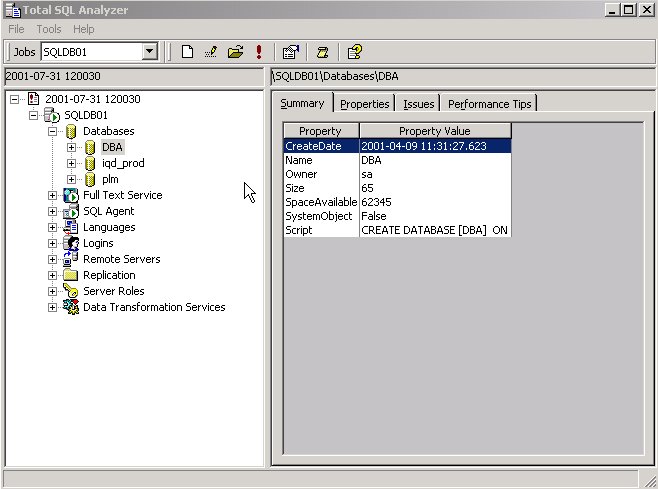Click the Jobs combo box SQLDB01 field
Image resolution: width=658 pixels, height=489 pixels.
coord(92,52)
